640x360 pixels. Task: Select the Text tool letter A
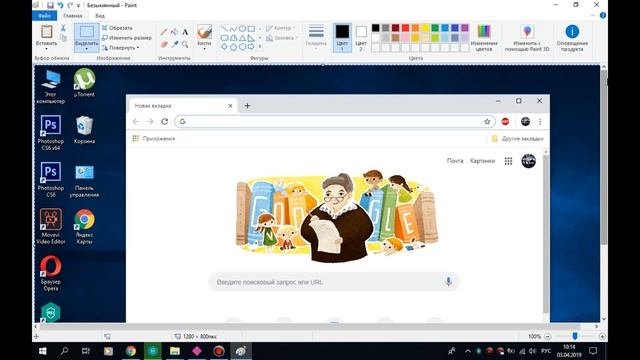[185, 32]
